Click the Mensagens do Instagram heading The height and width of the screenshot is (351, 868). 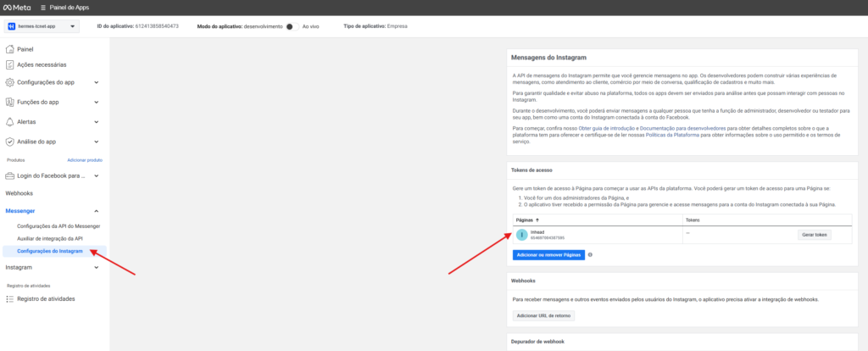click(x=548, y=58)
